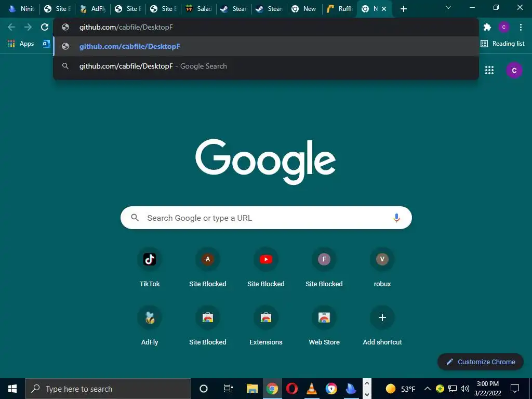Go back to the previous page
This screenshot has height=399, width=532.
(11, 27)
